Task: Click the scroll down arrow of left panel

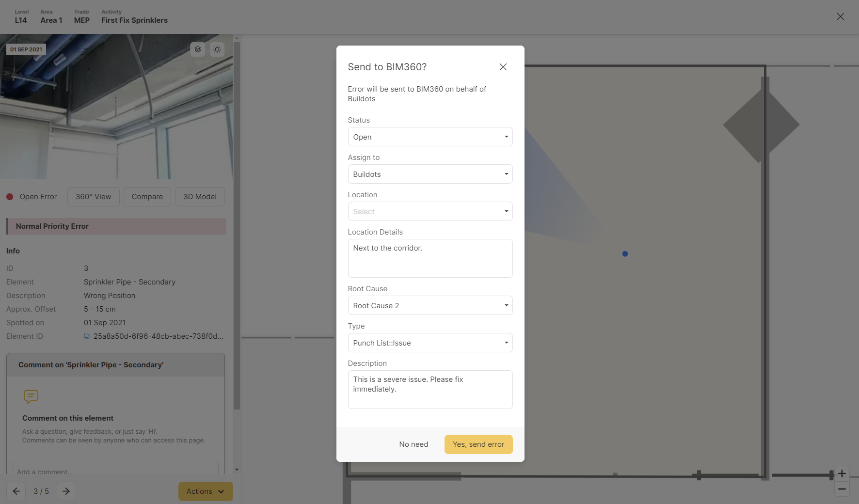Action: pos(237,470)
